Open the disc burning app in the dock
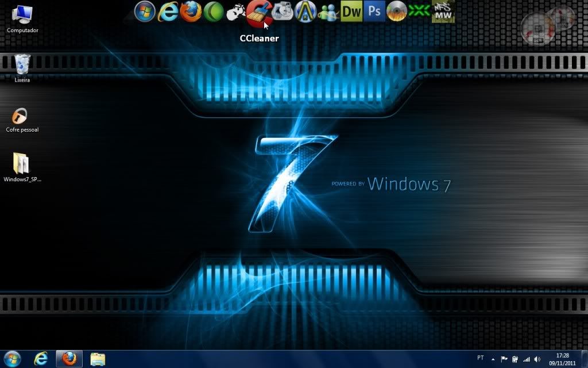This screenshot has height=368, width=588. pos(397,11)
